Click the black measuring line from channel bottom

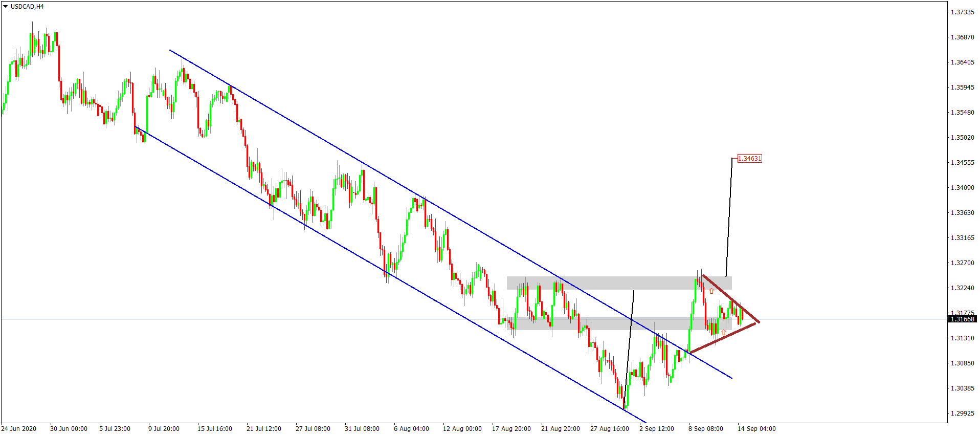(629, 348)
